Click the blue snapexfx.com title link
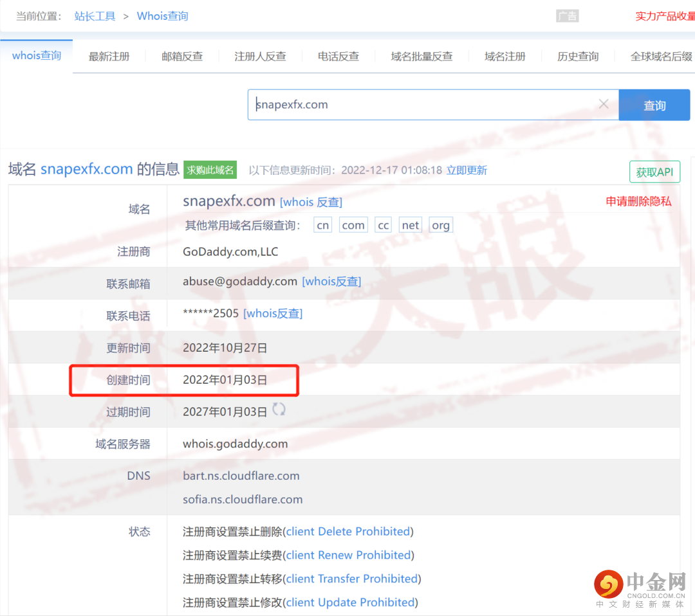The width and height of the screenshot is (695, 616). click(x=86, y=169)
